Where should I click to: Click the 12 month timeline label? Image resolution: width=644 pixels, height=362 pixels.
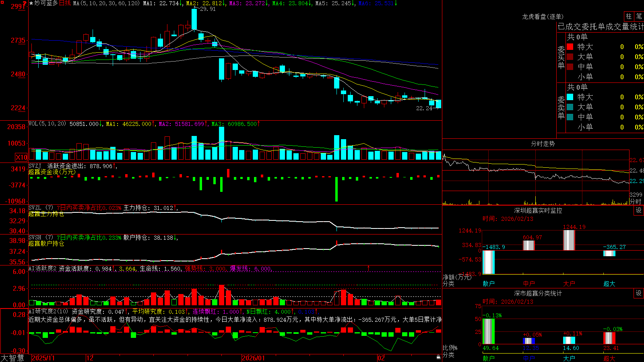tap(90, 358)
